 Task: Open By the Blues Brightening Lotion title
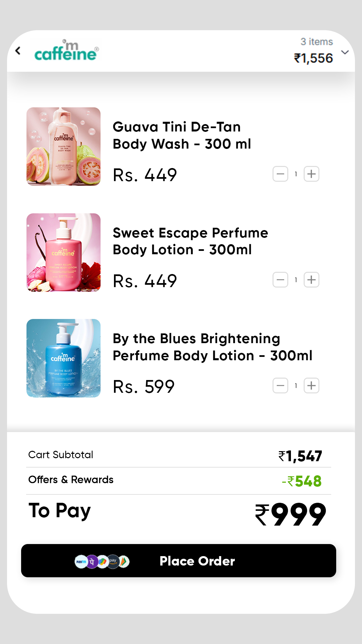coord(213,347)
